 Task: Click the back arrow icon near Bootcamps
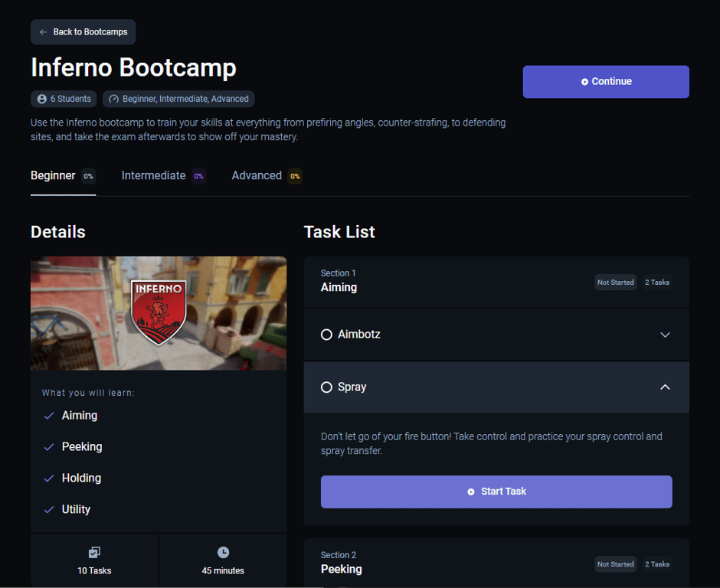pyautogui.click(x=43, y=32)
